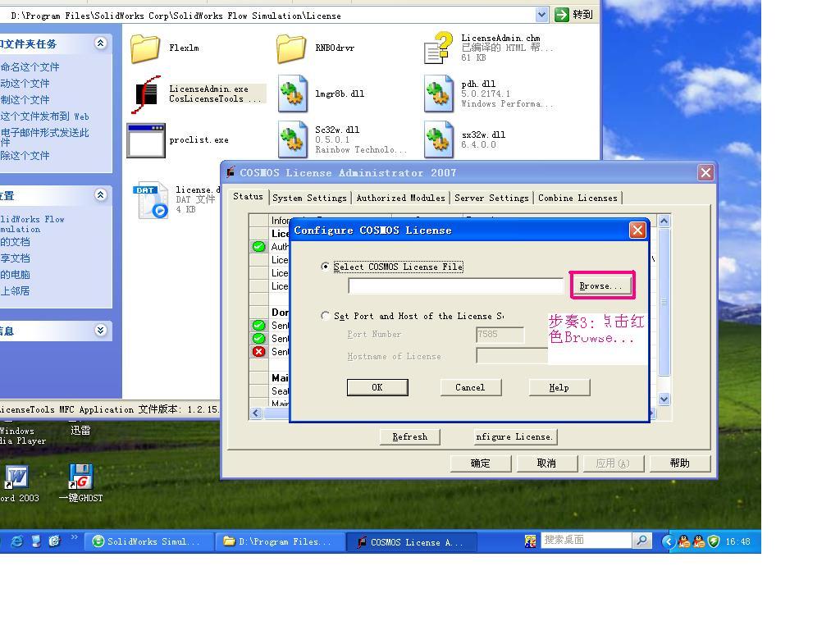Open the 一键GHOST desktop shortcut
840x630 pixels.
[x=81, y=477]
